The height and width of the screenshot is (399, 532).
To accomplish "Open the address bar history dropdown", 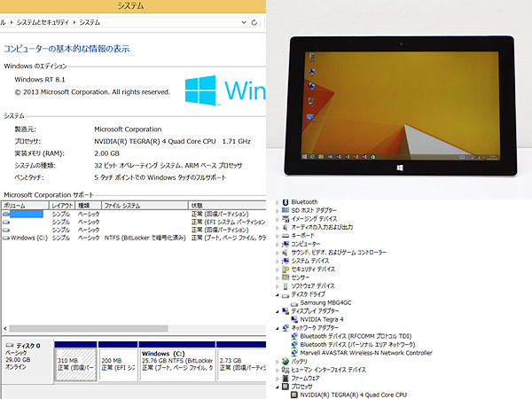I will pos(244,22).
